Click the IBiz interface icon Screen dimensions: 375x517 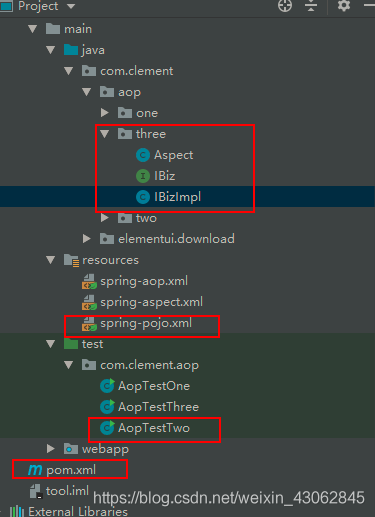[x=143, y=176]
